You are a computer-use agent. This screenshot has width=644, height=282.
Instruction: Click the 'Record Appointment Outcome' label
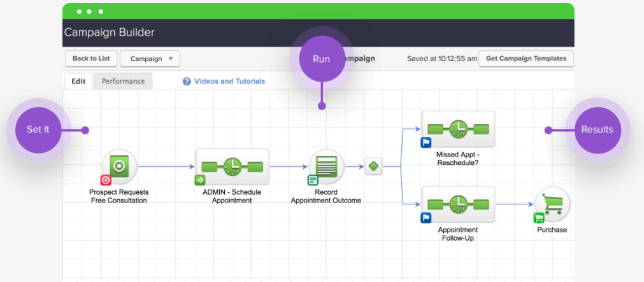pyautogui.click(x=326, y=197)
